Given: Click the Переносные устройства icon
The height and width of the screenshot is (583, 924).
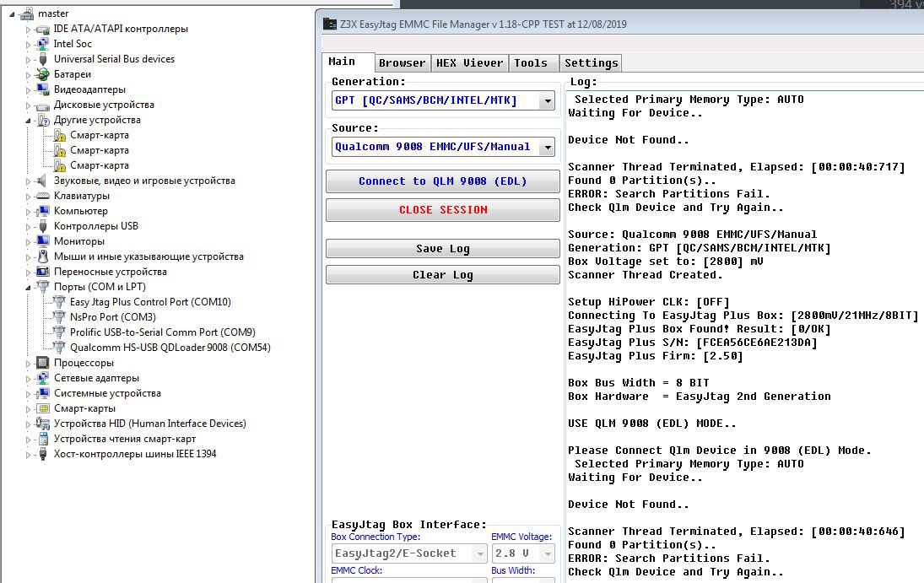Looking at the screenshot, I should (x=42, y=272).
